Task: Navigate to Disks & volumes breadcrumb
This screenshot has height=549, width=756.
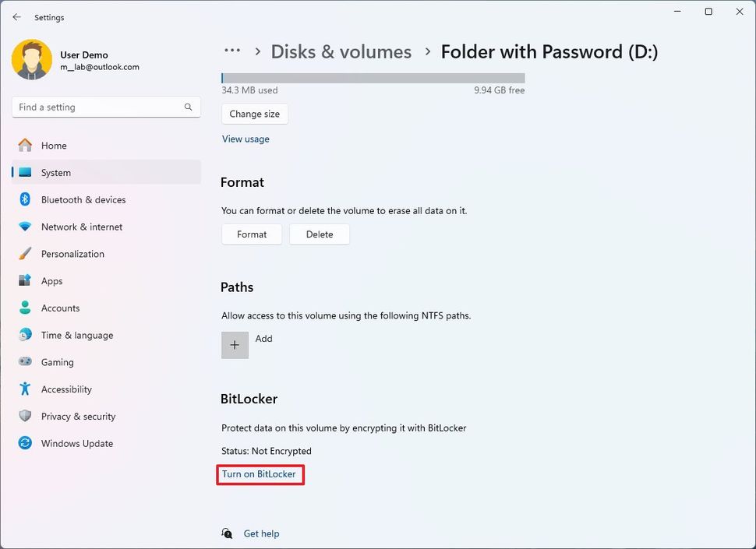Action: [x=341, y=51]
